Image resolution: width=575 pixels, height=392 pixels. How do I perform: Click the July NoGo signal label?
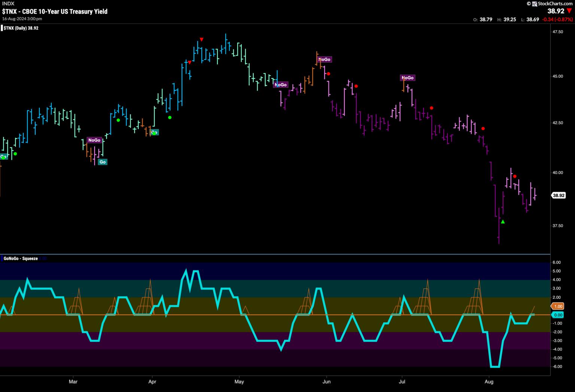tap(407, 78)
